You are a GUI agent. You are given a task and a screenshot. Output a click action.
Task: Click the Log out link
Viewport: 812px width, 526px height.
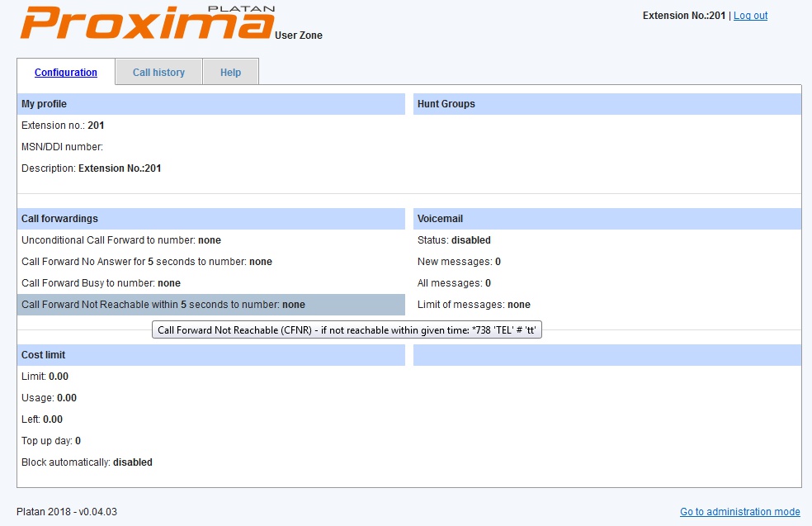point(750,16)
